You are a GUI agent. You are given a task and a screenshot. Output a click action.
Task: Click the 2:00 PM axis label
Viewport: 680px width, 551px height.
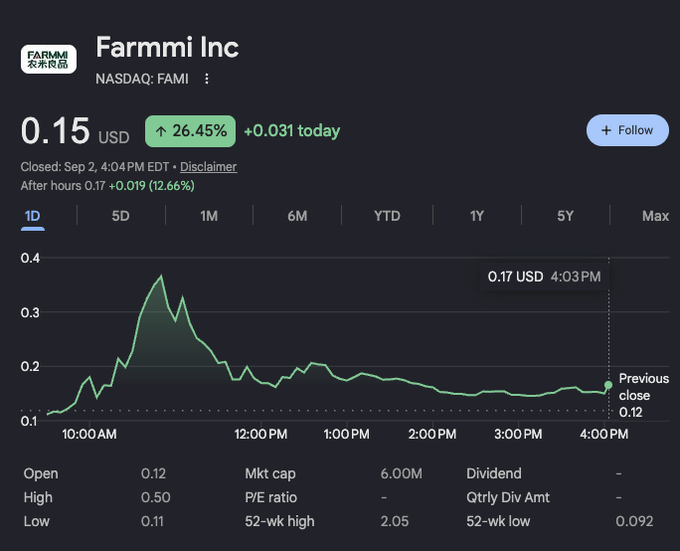click(432, 434)
